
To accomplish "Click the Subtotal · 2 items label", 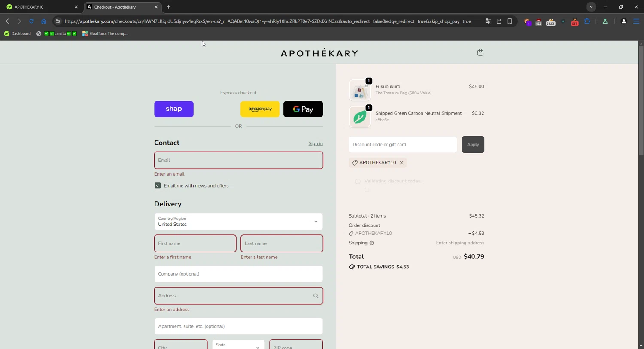I will point(367,216).
